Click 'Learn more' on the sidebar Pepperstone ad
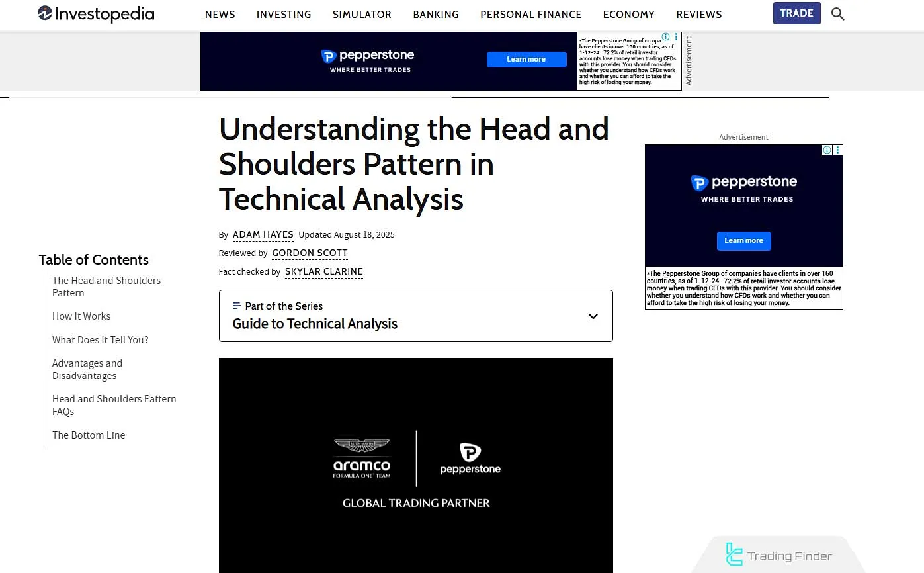 pyautogui.click(x=743, y=241)
